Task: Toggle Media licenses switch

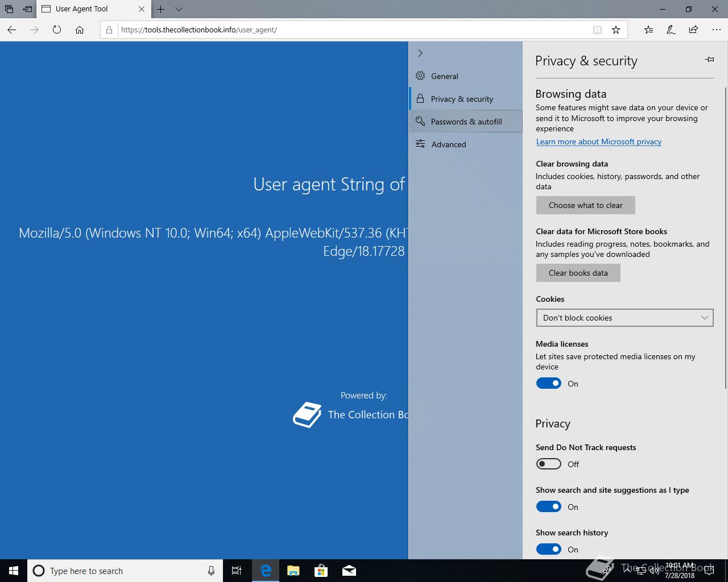Action: point(549,384)
